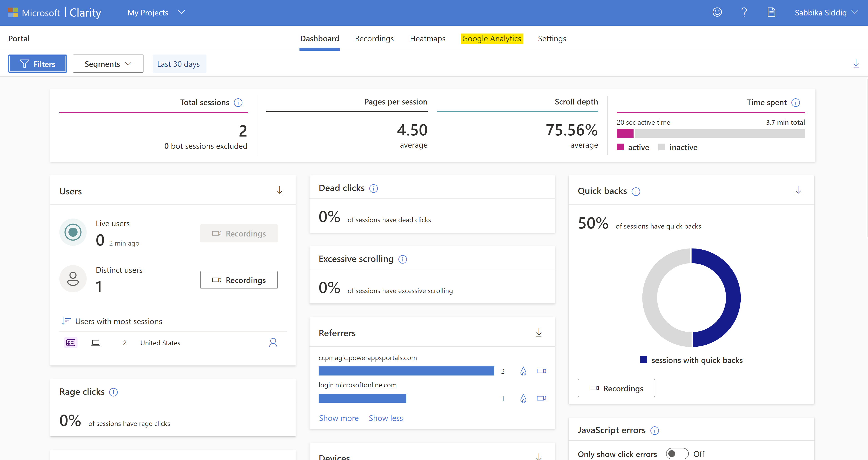Show info for JavaScript errors
Screen dimensions: 868x460
click(x=655, y=430)
